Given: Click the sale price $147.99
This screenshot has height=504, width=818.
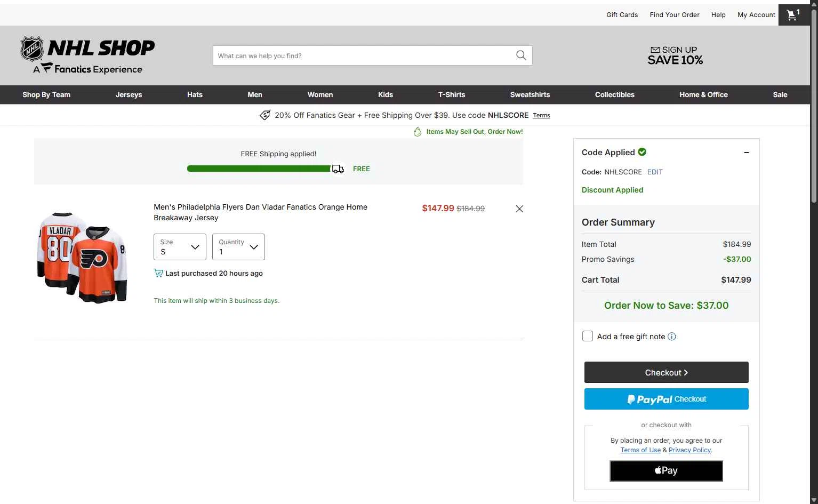Looking at the screenshot, I should click(x=438, y=208).
